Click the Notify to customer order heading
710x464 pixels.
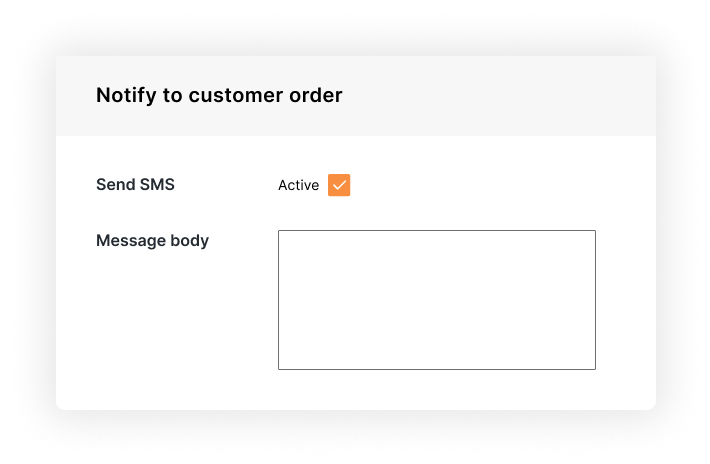pyautogui.click(x=219, y=96)
